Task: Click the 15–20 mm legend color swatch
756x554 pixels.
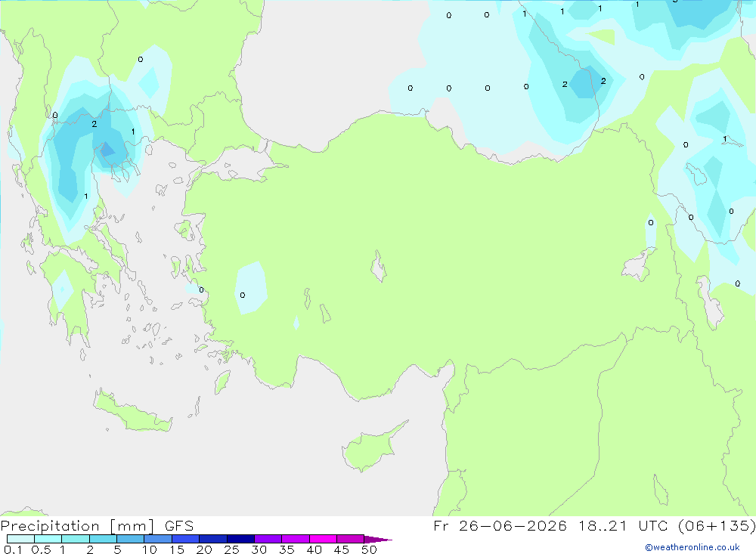Action: pos(185,539)
